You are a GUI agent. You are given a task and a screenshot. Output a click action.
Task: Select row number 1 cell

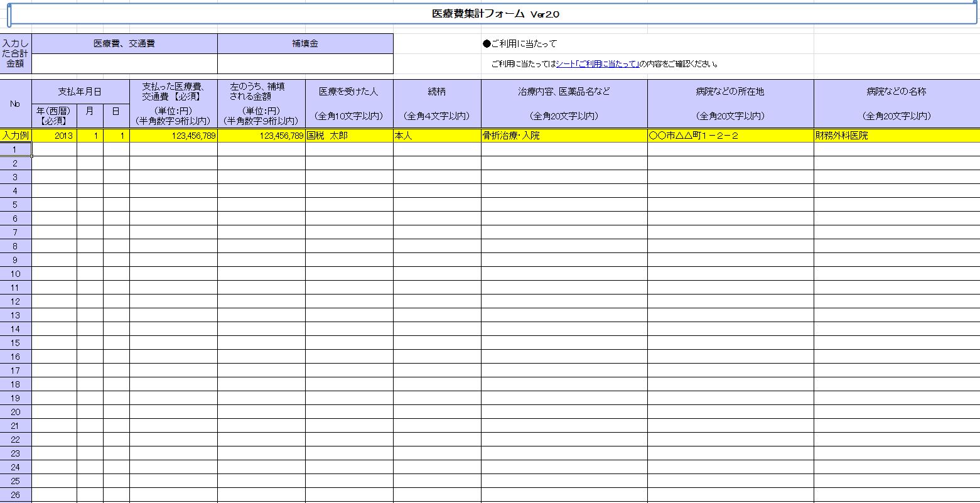(16, 149)
